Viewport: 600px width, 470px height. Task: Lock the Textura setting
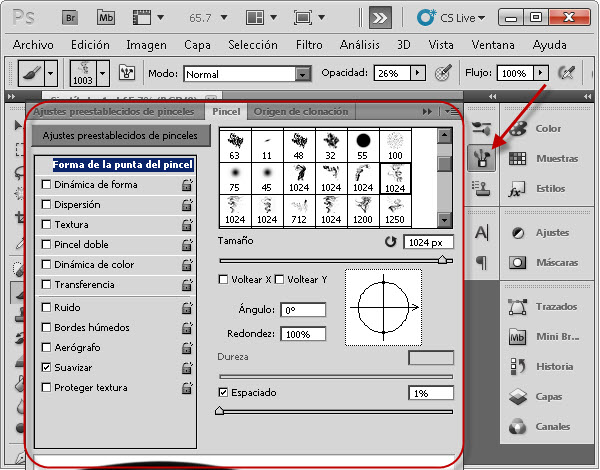(187, 225)
